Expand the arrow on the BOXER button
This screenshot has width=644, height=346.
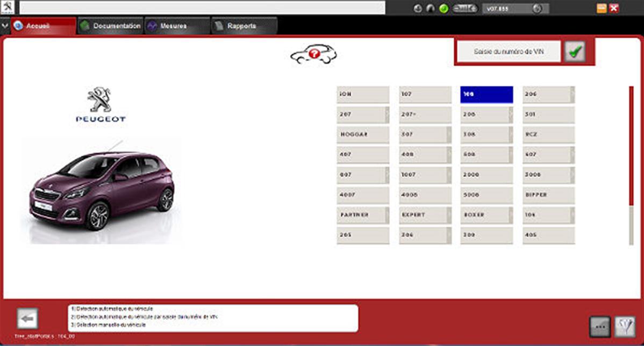click(x=511, y=215)
